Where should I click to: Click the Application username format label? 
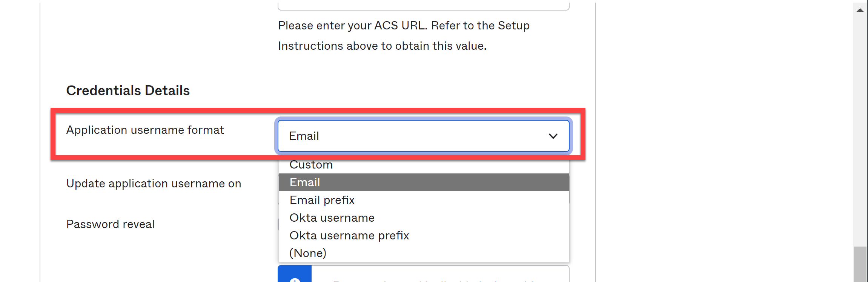point(145,130)
